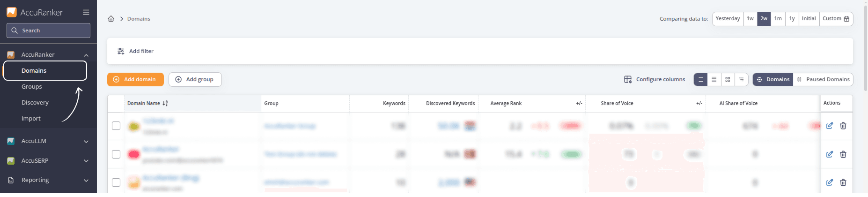Image resolution: width=868 pixels, height=197 pixels.
Task: Open the Custom date comparison picker
Action: (836, 19)
